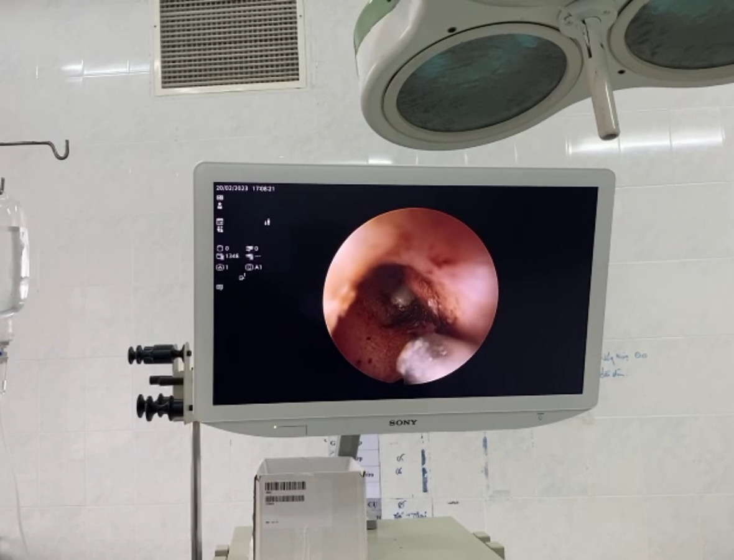Click the timestamp next to the date
Viewport: 734px width, 560px height.
click(x=263, y=188)
